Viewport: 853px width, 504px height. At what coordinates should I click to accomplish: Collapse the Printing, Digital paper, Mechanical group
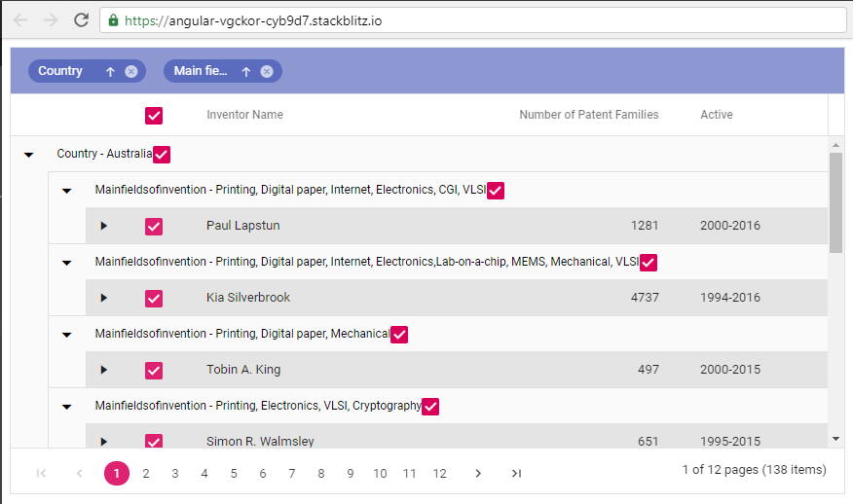pyautogui.click(x=67, y=335)
